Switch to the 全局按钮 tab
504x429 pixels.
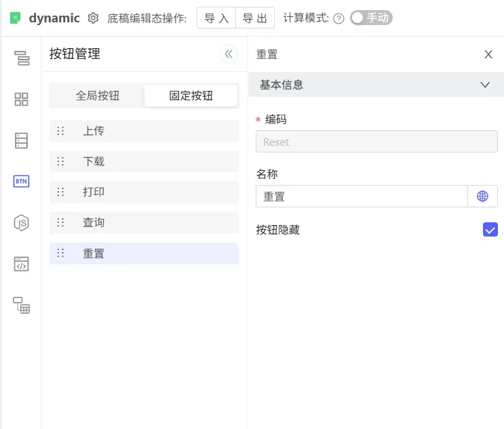[97, 96]
